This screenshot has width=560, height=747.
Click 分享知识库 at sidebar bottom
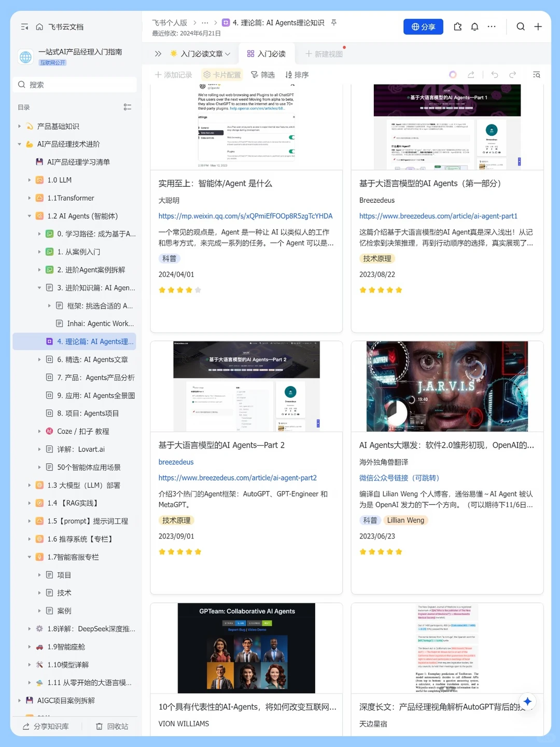pyautogui.click(x=46, y=727)
